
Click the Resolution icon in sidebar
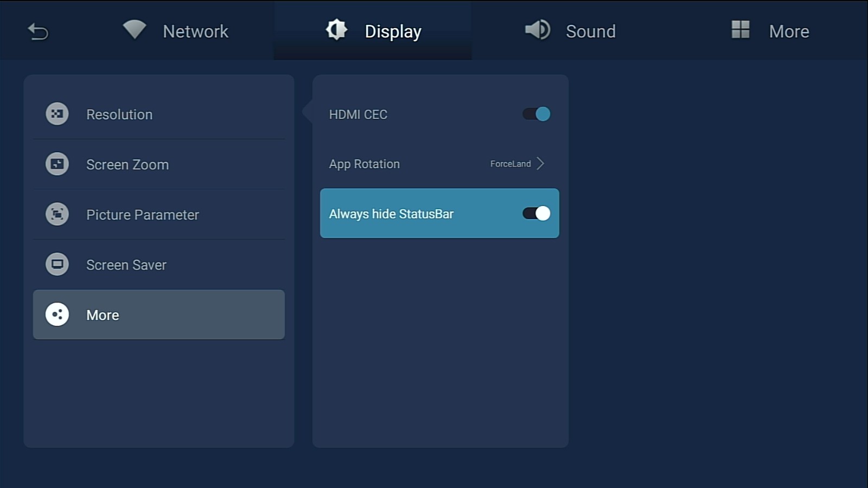tap(57, 114)
